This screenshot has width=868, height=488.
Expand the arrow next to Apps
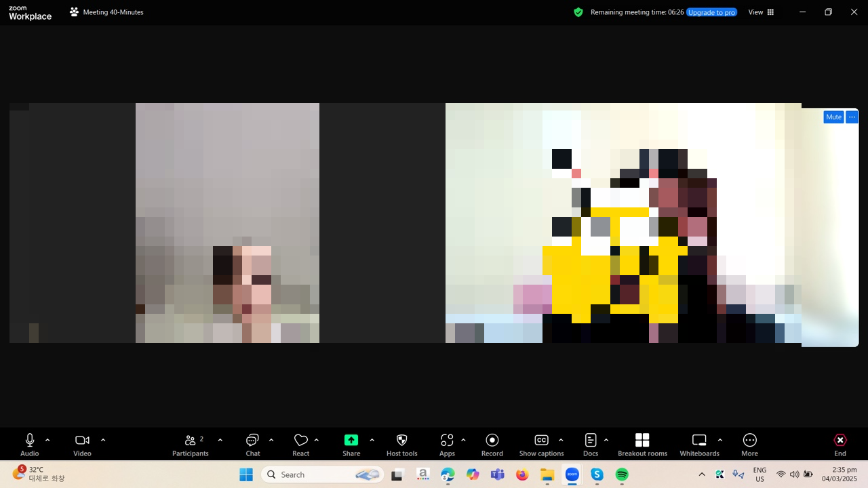click(463, 441)
